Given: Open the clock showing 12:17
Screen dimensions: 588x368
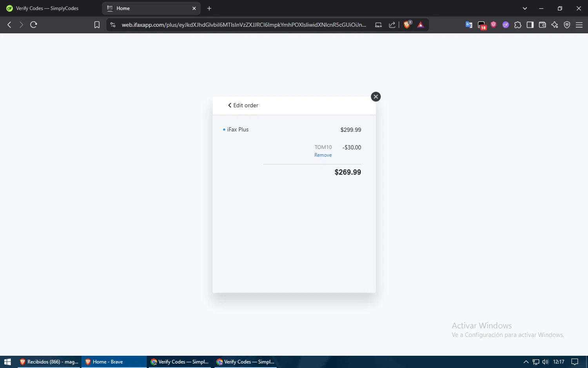Looking at the screenshot, I should pyautogui.click(x=559, y=362).
